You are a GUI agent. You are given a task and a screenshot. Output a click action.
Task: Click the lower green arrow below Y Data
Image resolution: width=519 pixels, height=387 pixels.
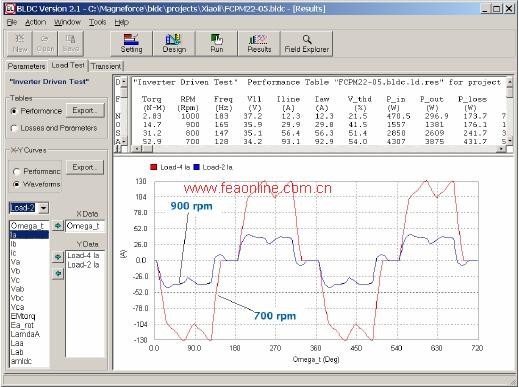[58, 274]
